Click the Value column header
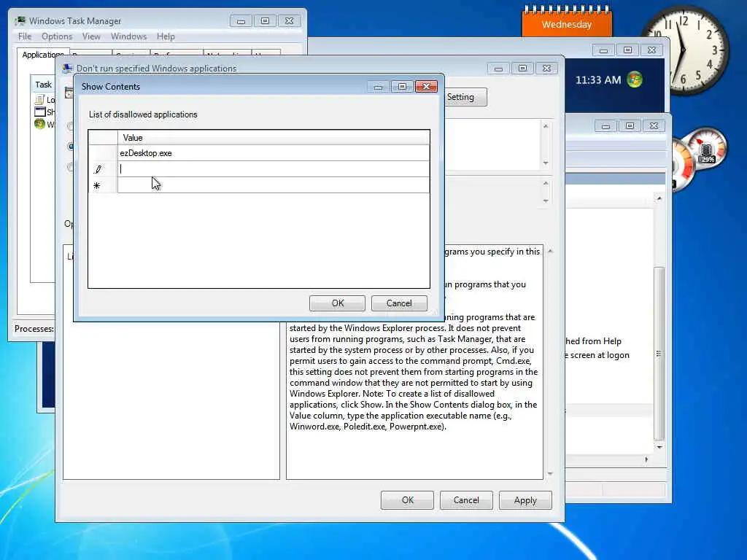The width and height of the screenshot is (747, 560). [274, 138]
